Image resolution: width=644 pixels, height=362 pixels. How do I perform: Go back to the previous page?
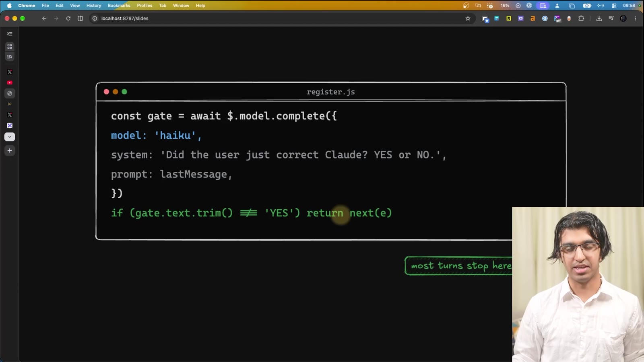pos(44,19)
